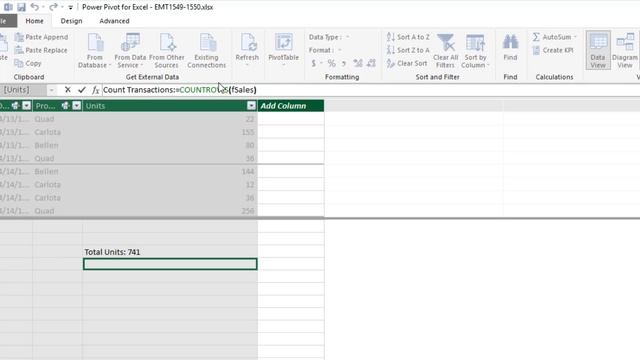
Task: Click the thousands separator comma icon
Action: coord(344,64)
